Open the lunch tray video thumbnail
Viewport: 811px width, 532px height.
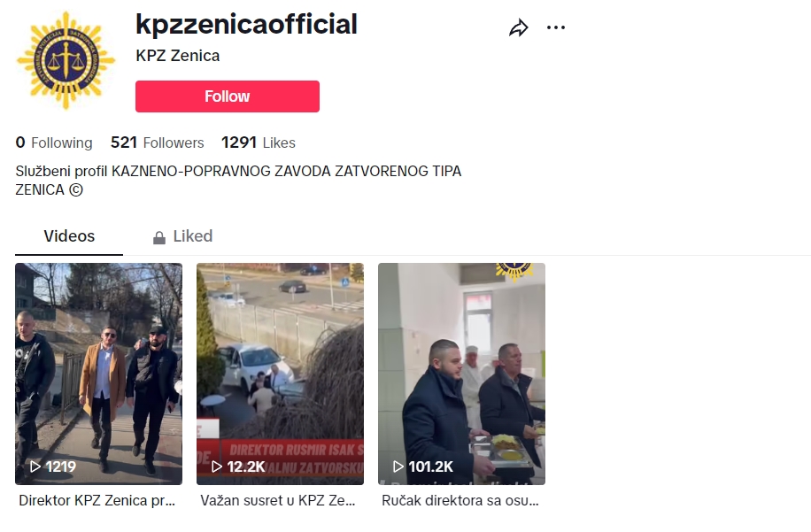coord(462,374)
